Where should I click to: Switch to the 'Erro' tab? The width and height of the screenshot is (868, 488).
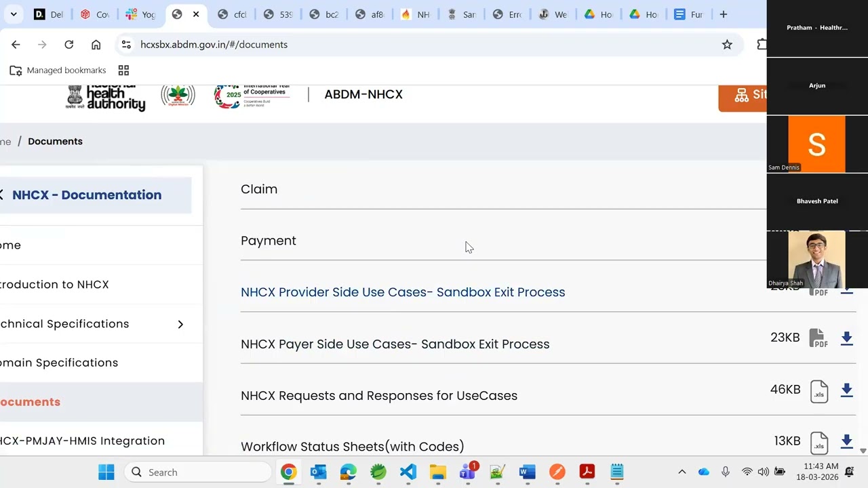pyautogui.click(x=507, y=14)
